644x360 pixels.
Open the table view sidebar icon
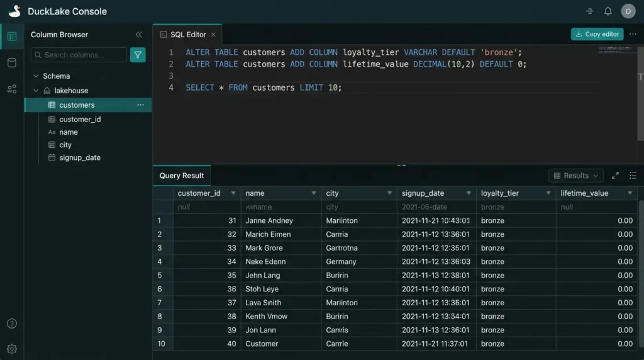12,37
